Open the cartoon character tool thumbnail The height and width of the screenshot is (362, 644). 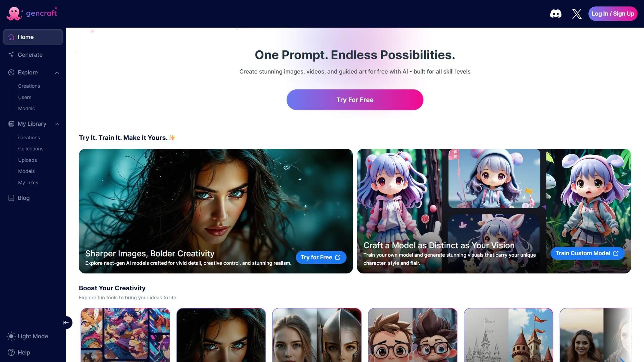click(x=412, y=335)
